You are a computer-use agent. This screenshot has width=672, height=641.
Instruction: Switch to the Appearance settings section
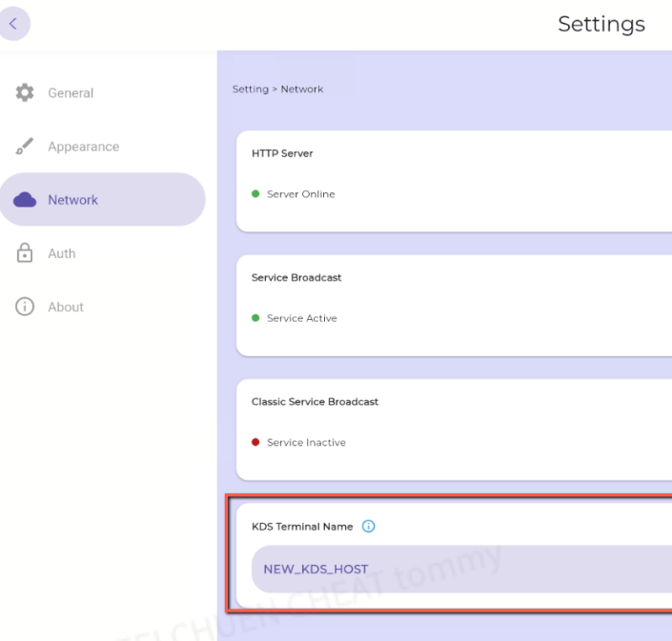point(83,147)
